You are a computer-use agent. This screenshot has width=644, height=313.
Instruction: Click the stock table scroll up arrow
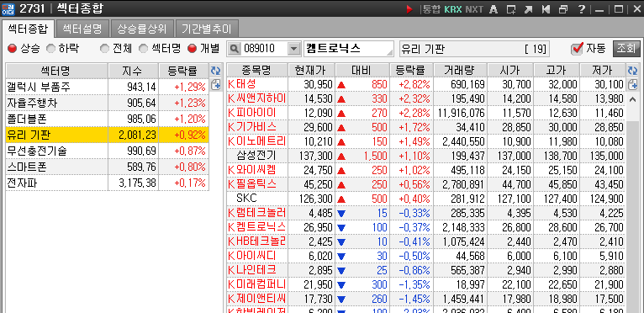coord(632,99)
